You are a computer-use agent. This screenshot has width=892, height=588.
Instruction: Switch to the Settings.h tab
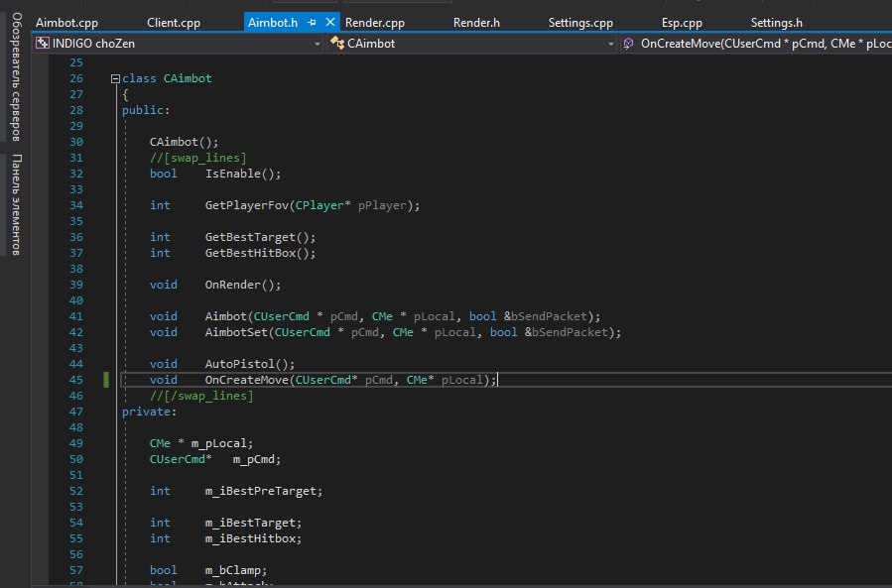(x=776, y=22)
